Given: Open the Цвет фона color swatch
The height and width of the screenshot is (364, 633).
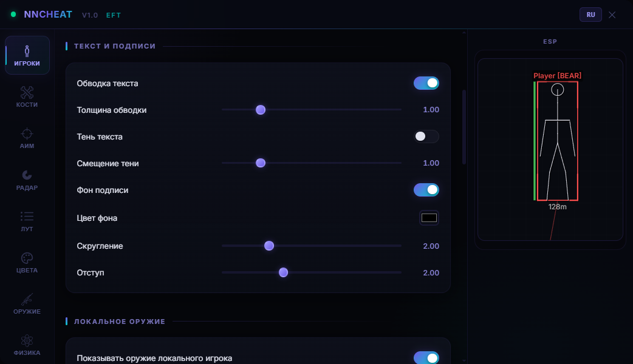Looking at the screenshot, I should pos(429,218).
